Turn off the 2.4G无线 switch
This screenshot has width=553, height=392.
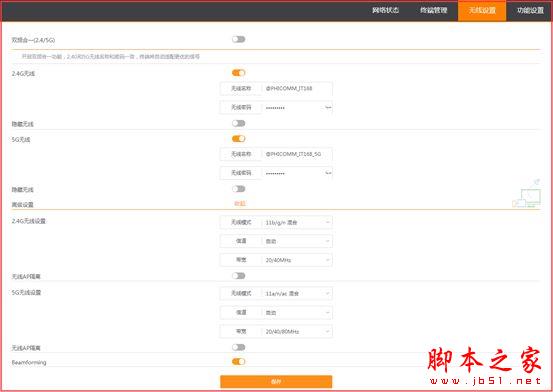[x=238, y=73]
